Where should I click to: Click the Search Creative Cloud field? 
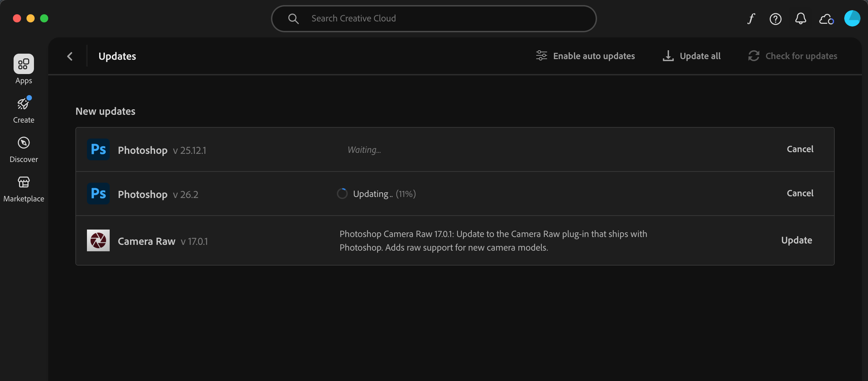[434, 19]
